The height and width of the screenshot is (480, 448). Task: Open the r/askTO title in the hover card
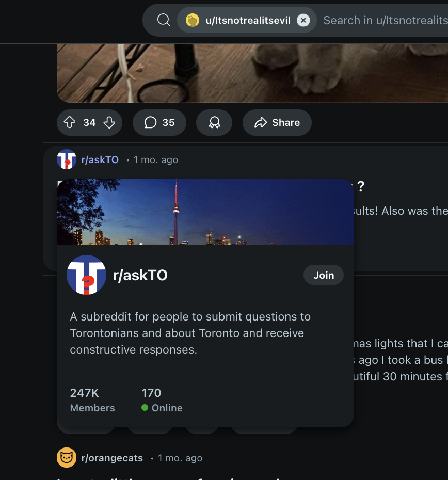(x=140, y=275)
